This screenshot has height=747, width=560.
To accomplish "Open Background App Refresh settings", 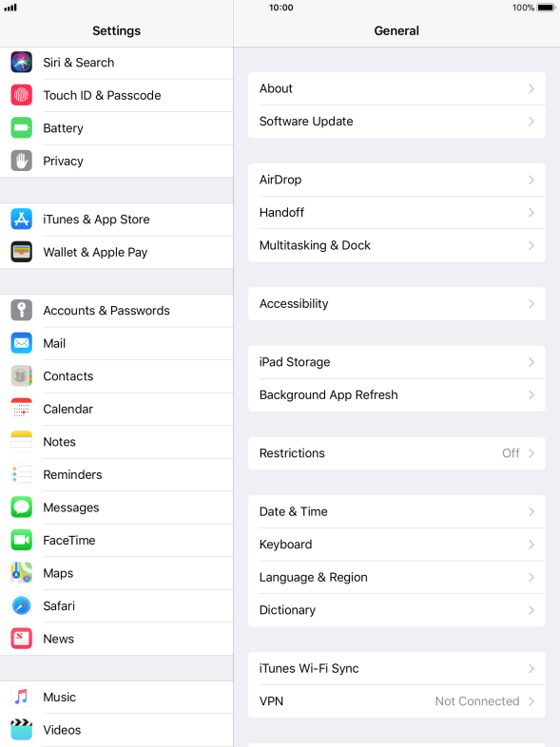I will pyautogui.click(x=396, y=395).
